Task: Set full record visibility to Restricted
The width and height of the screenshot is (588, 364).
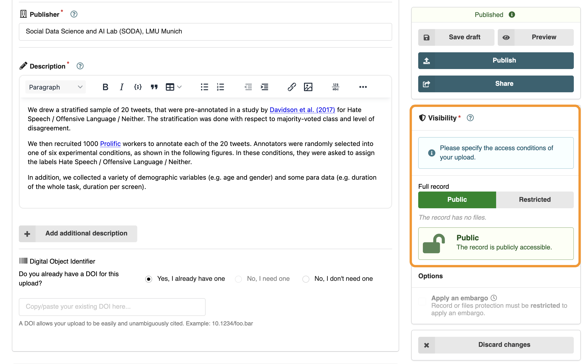Action: coord(535,200)
